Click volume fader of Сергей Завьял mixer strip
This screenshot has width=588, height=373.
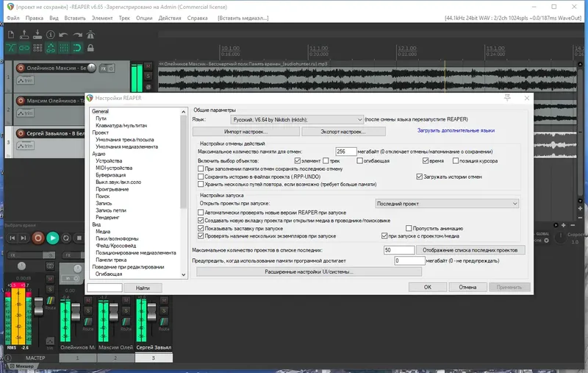tap(152, 312)
